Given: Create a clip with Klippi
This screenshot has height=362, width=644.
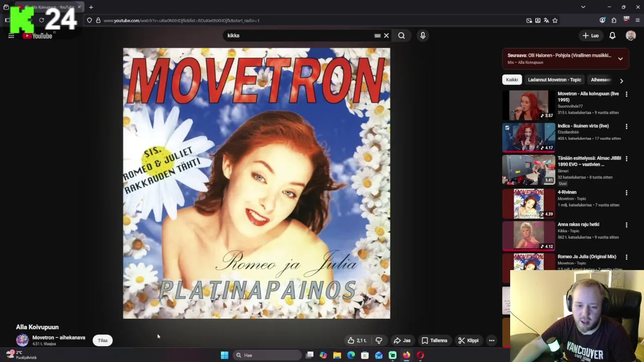Looking at the screenshot, I should coord(468,340).
